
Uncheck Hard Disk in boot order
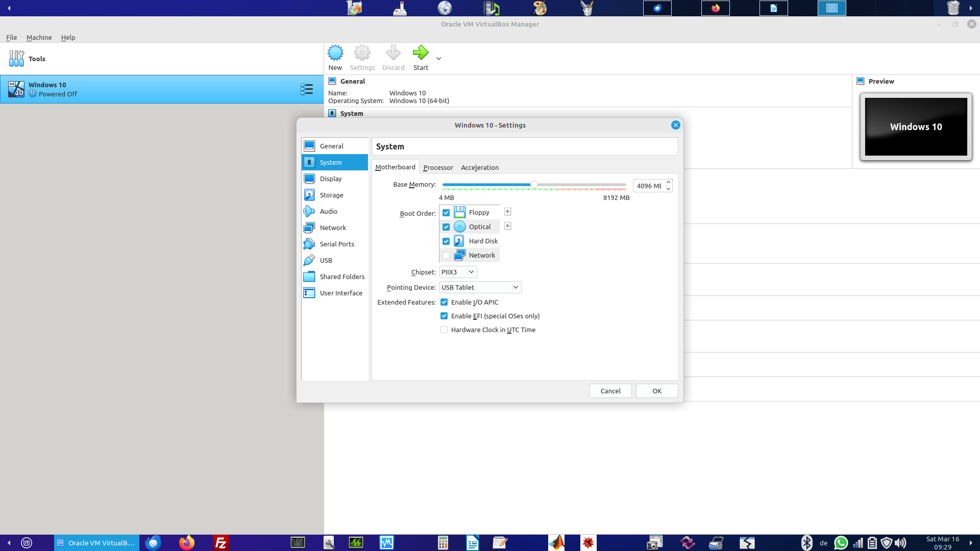tap(446, 241)
